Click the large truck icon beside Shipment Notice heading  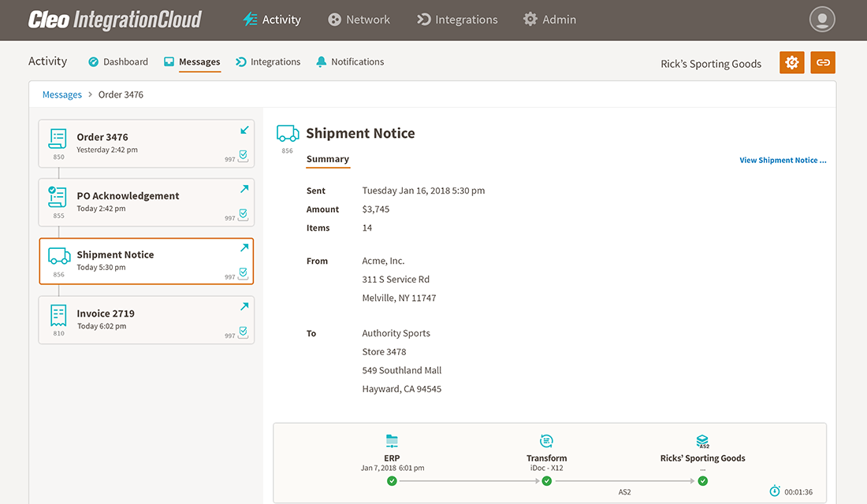288,134
